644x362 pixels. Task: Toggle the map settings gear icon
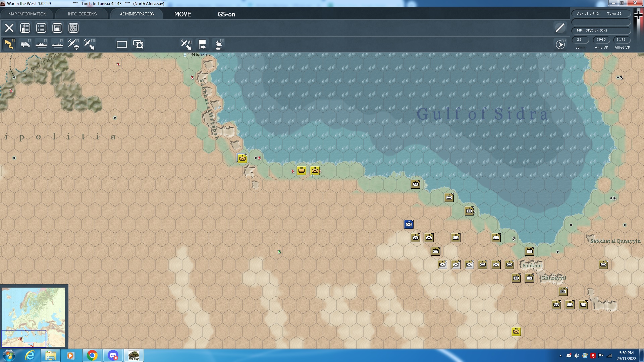tap(138, 44)
